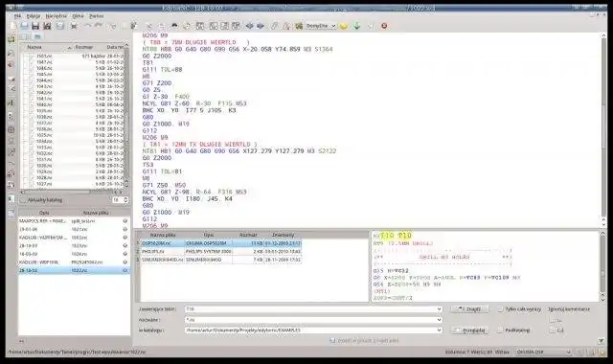Click the yellow round toolbar icon
Image resolution: width=613 pixels, height=364 pixels.
[x=343, y=26]
